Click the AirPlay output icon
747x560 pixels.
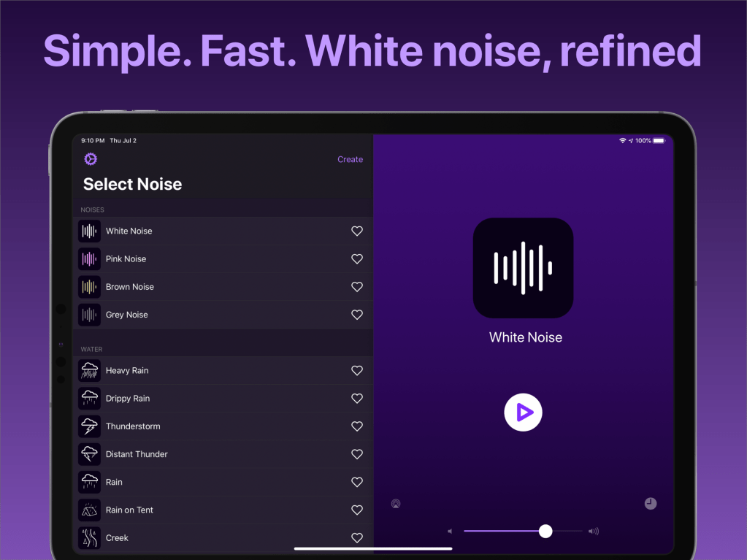395,503
